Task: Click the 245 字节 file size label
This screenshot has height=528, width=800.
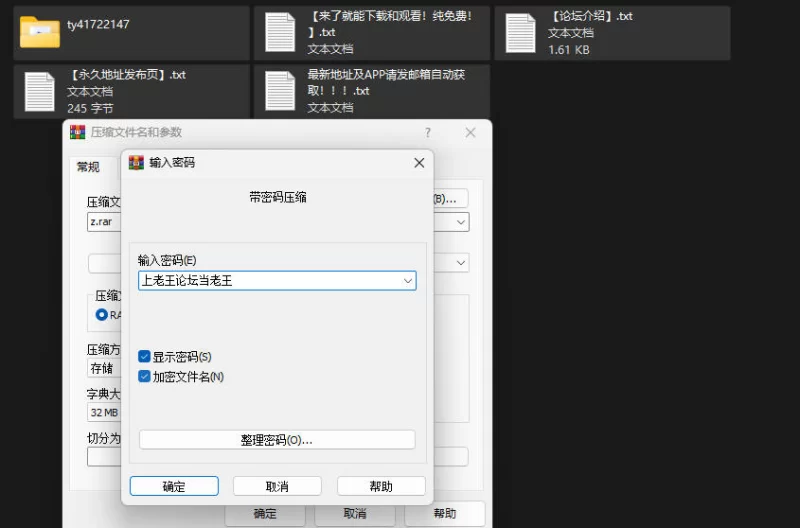Action: [x=90, y=109]
